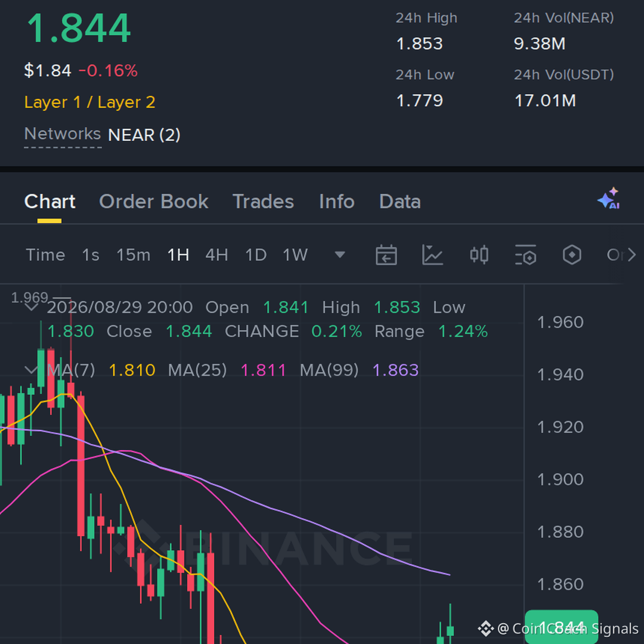
Task: Switch to Chart tab
Action: (x=49, y=202)
